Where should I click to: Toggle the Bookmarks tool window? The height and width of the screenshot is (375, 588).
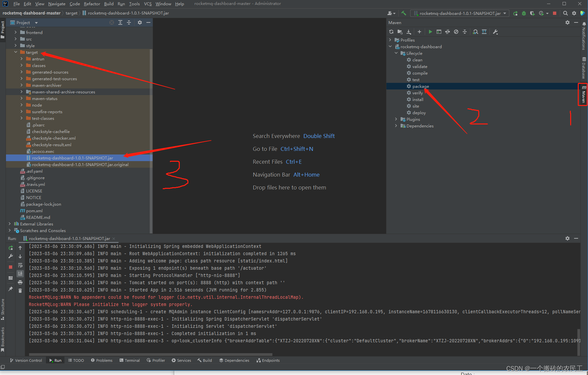click(3, 339)
